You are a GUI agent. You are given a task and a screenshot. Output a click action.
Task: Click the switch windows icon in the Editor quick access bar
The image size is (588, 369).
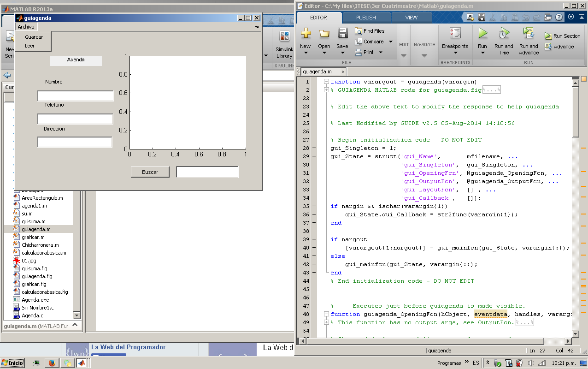pos(548,17)
